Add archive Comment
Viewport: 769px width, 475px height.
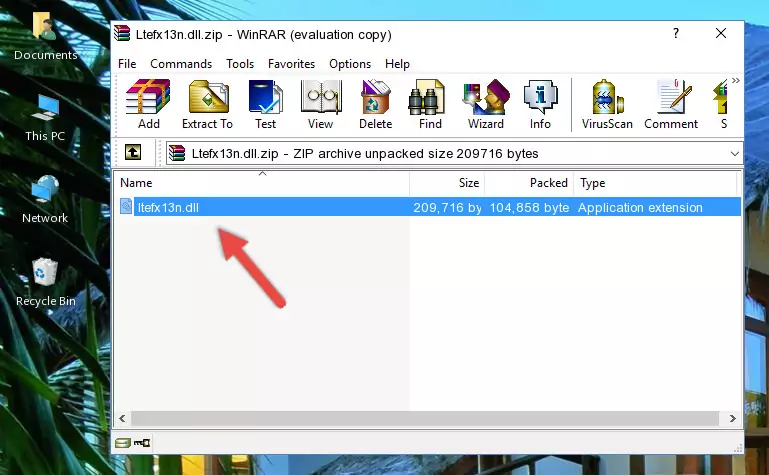click(x=671, y=104)
